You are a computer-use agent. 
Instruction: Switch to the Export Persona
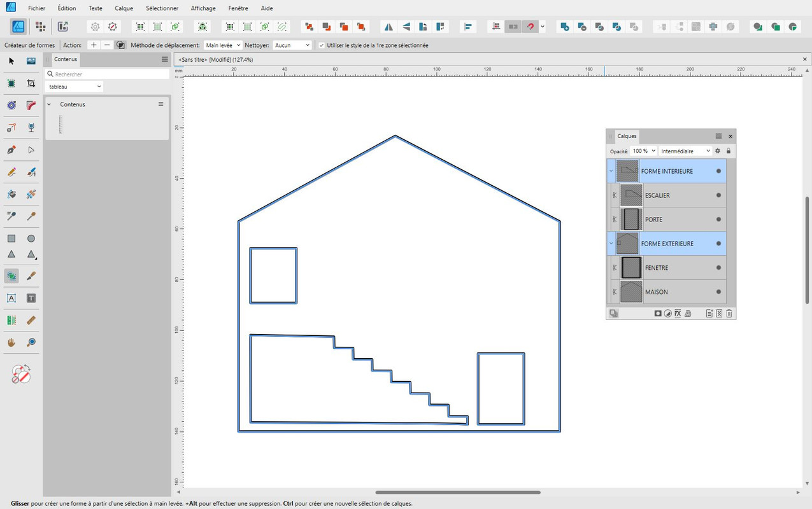pos(62,27)
